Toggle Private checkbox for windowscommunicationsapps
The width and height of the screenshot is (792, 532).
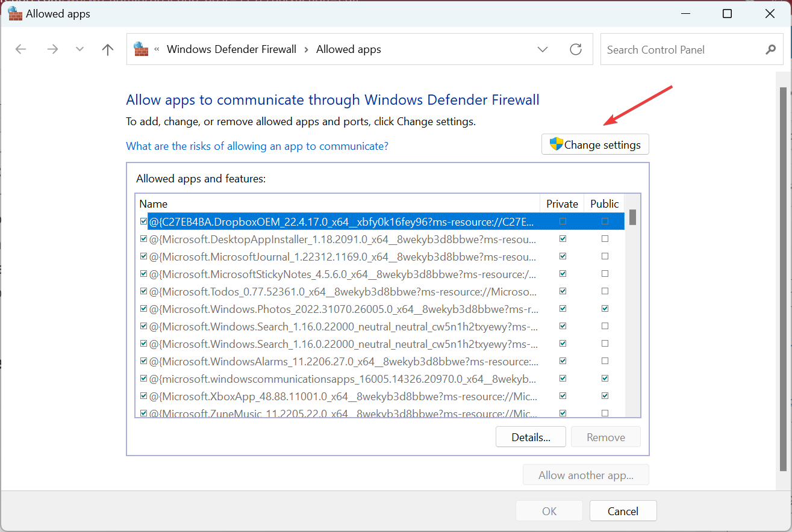[563, 379]
